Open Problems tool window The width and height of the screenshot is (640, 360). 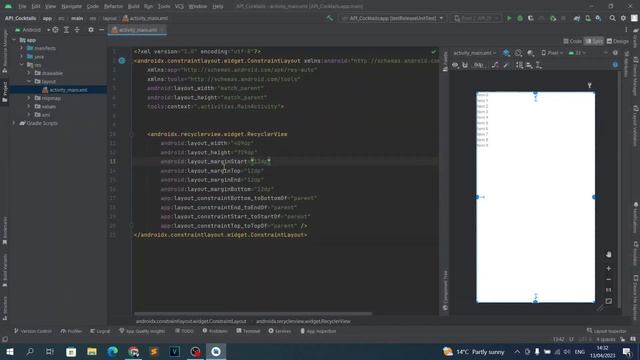pyautogui.click(x=215, y=331)
